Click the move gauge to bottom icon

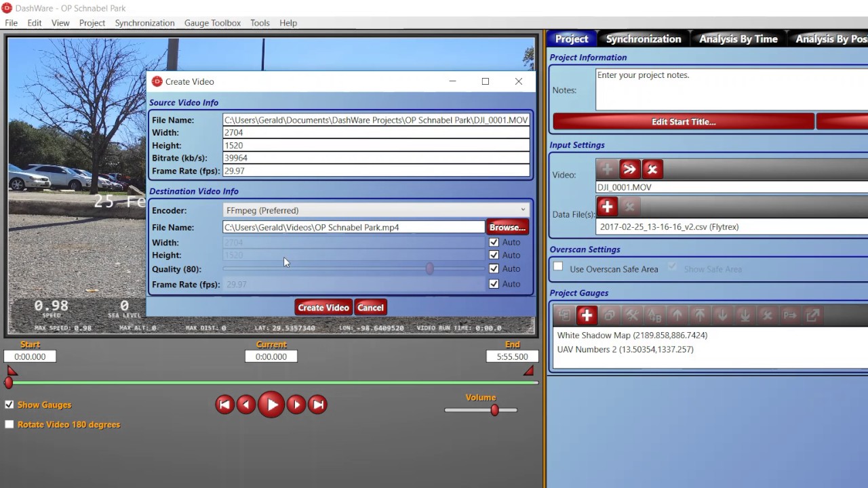[745, 314]
